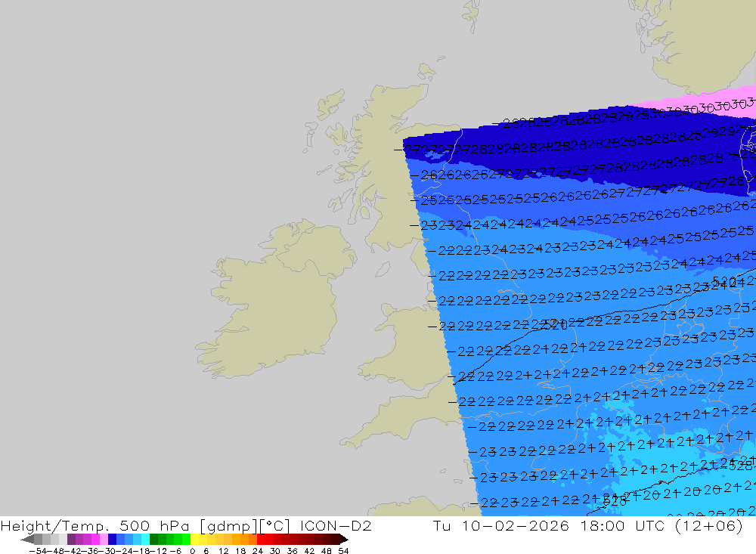The height and width of the screenshot is (554, 756).
Task: Click the 18:00 UTC time label
Action: (622, 525)
